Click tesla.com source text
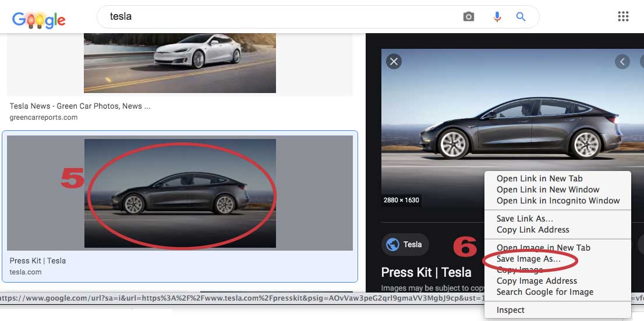644x321 pixels. coord(26,272)
